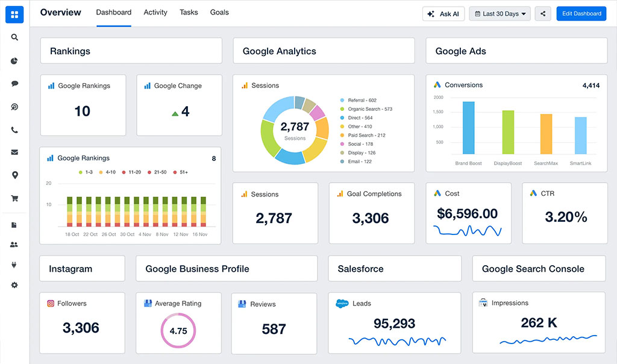The image size is (617, 364).
Task: Click the dashboard grid icon in sidebar
Action: 14,14
